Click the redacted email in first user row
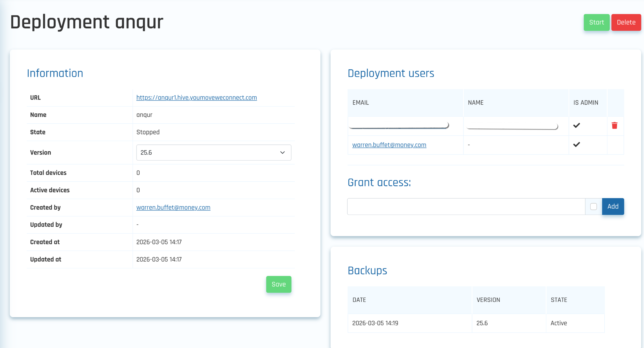The image size is (644, 348). [x=399, y=125]
